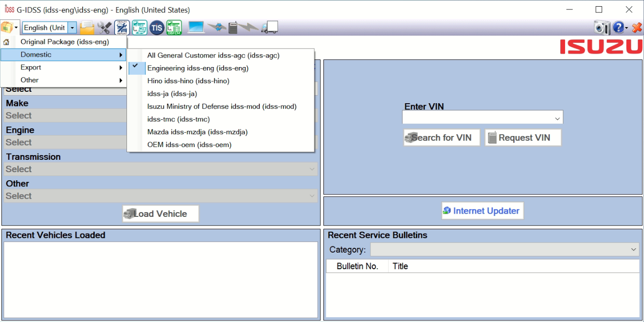
Task: Launch the TIS toolbar icon
Action: pyautogui.click(x=156, y=28)
